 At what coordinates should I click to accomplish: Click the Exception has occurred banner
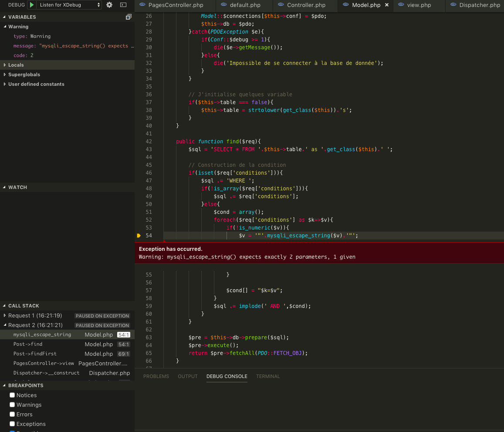pos(319,253)
